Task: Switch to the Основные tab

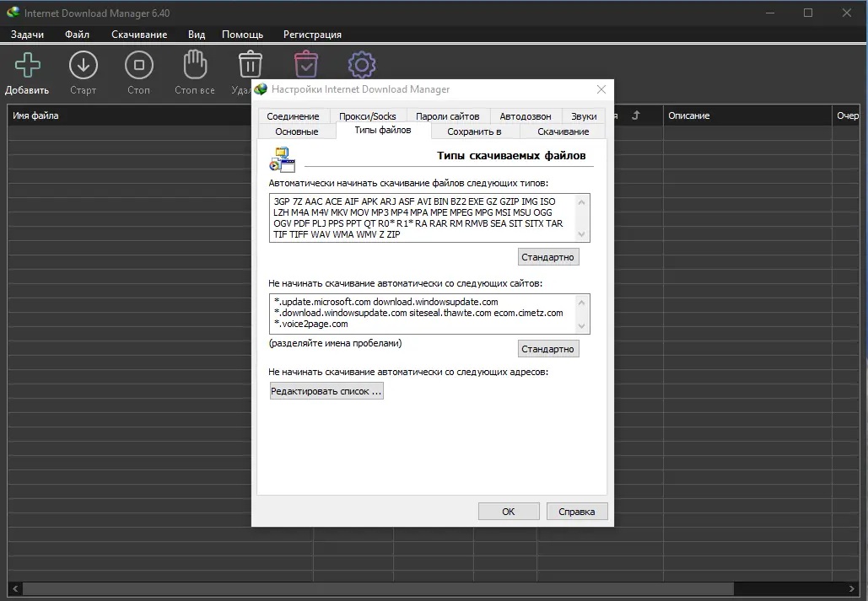Action: (x=297, y=131)
